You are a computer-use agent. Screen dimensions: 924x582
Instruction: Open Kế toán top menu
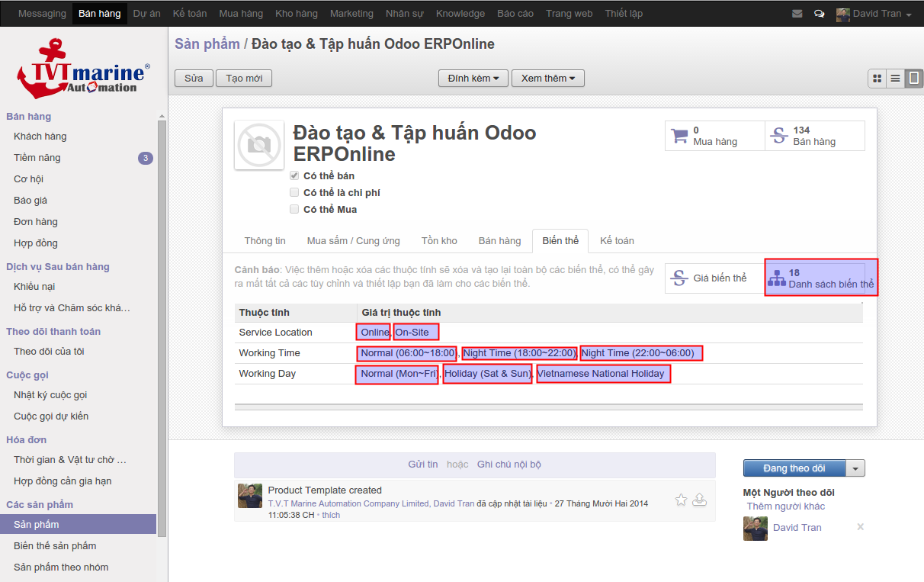point(190,14)
